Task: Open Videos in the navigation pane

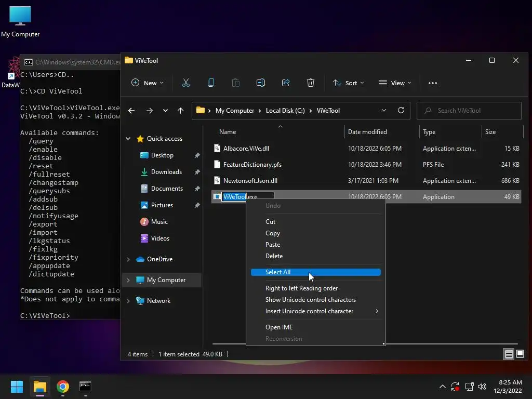Action: pos(160,238)
